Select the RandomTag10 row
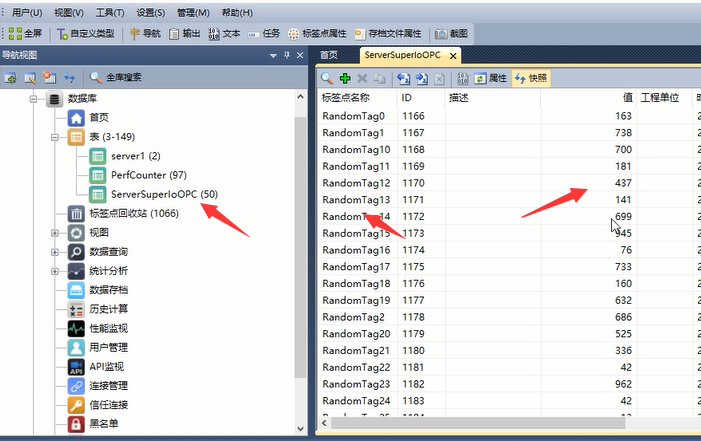The width and height of the screenshot is (701, 441). (x=510, y=149)
